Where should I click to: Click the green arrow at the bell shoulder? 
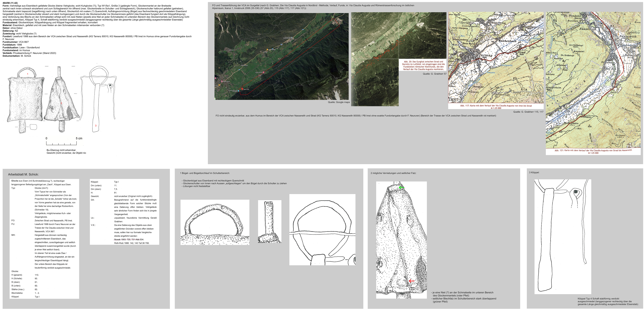point(401,187)
